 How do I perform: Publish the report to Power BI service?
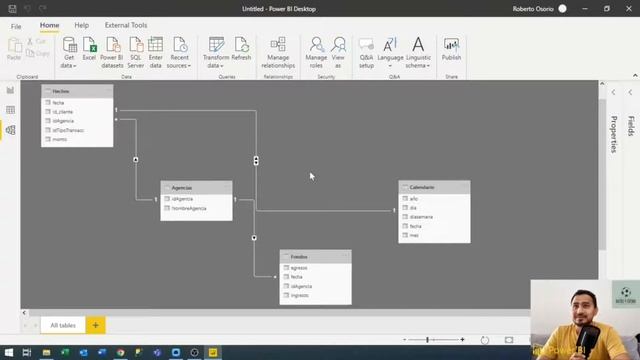coord(451,49)
